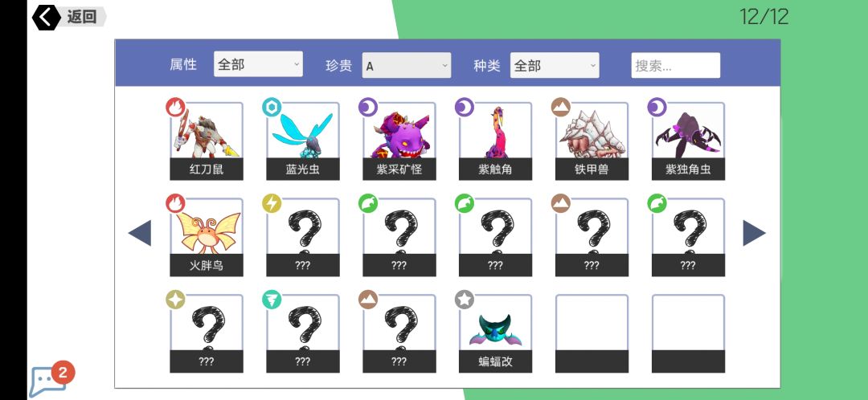Open the chat bubble with 2 notifications
Screen dimensions: 868x400
[x=51, y=380]
